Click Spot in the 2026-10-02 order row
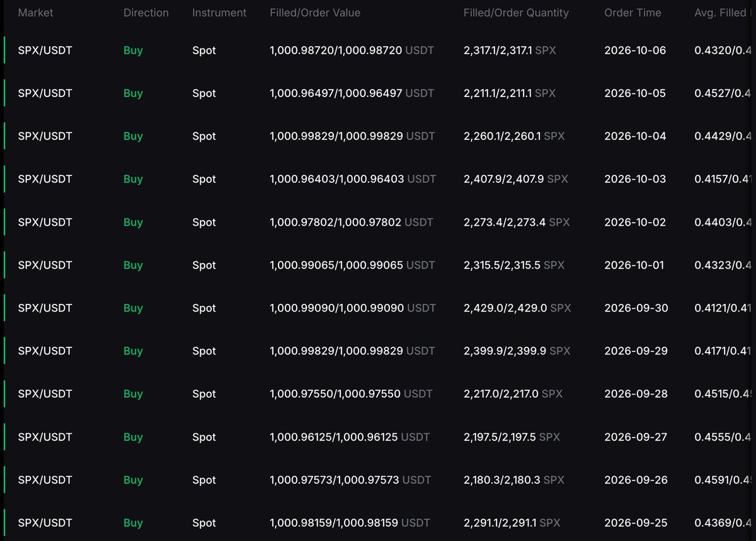 204,222
